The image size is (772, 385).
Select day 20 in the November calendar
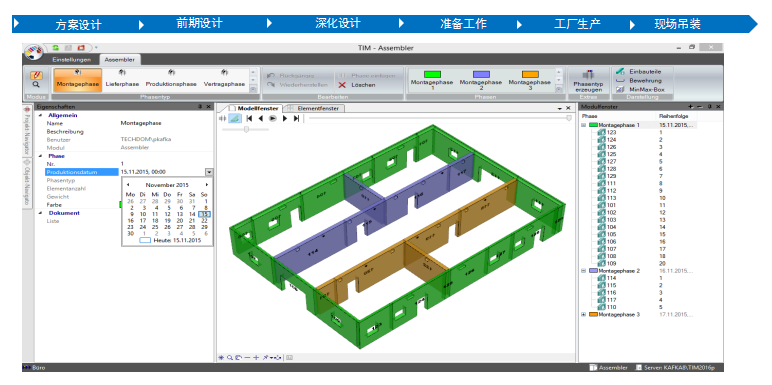pos(179,221)
